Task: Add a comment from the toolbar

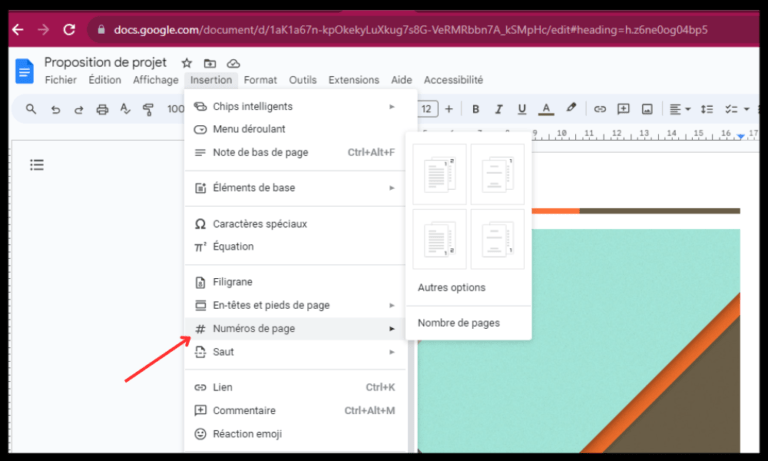Action: (x=623, y=109)
